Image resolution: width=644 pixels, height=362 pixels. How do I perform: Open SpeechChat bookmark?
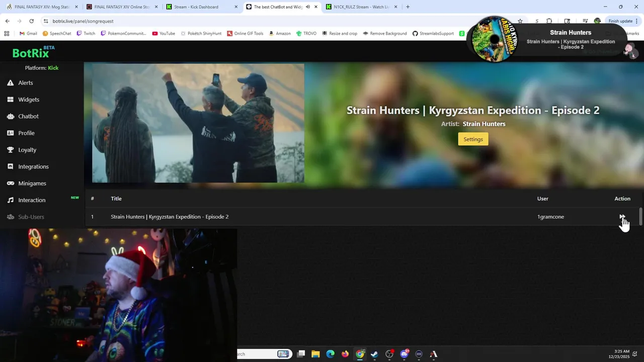57,34
